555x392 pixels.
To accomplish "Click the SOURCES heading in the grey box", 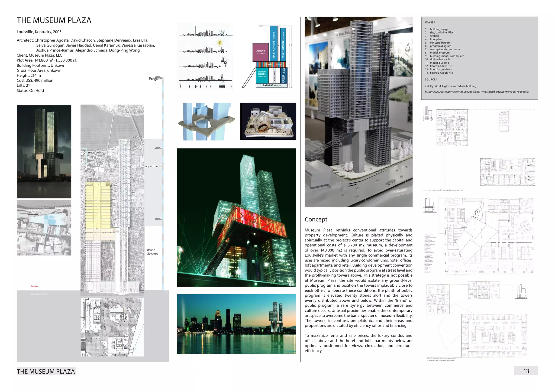I will click(x=431, y=80).
